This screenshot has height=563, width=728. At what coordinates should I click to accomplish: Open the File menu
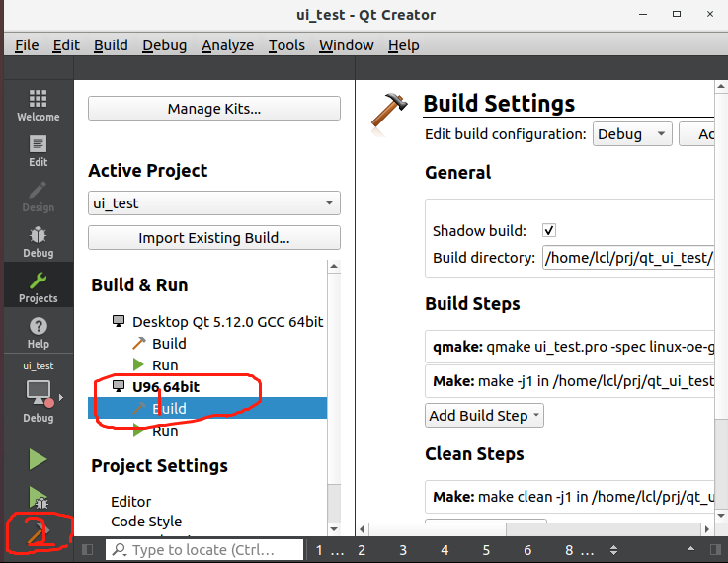[x=27, y=45]
